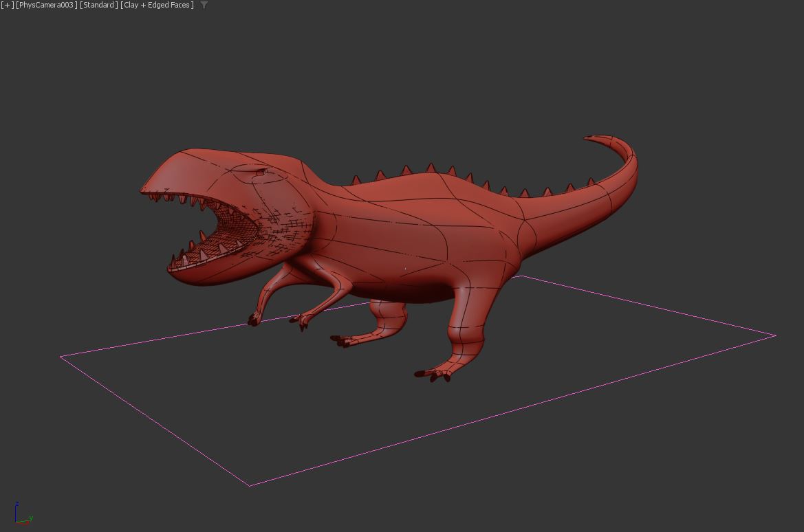Click the nearest bottom corner of the pink plane

(x=249, y=485)
